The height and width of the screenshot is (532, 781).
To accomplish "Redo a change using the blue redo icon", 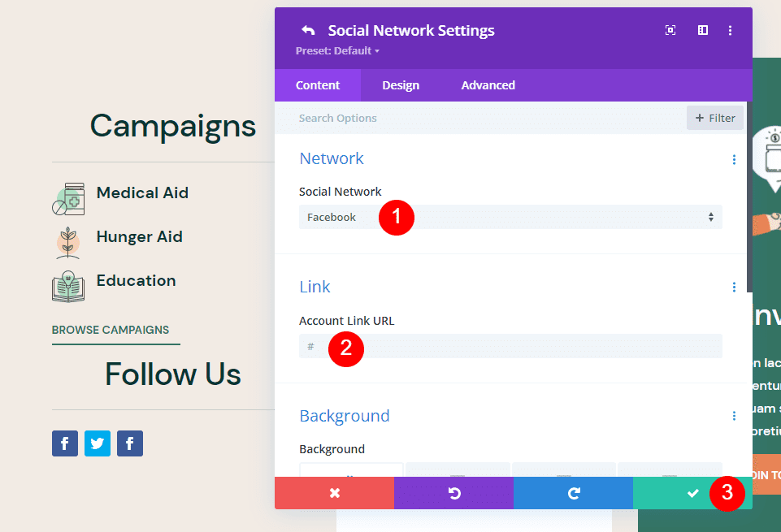I will click(573, 493).
